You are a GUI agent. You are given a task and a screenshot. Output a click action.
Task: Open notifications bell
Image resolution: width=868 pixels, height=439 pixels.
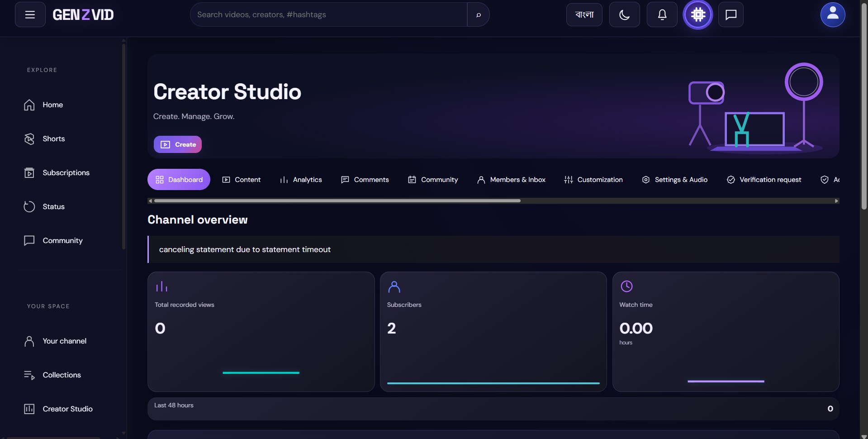pyautogui.click(x=662, y=14)
